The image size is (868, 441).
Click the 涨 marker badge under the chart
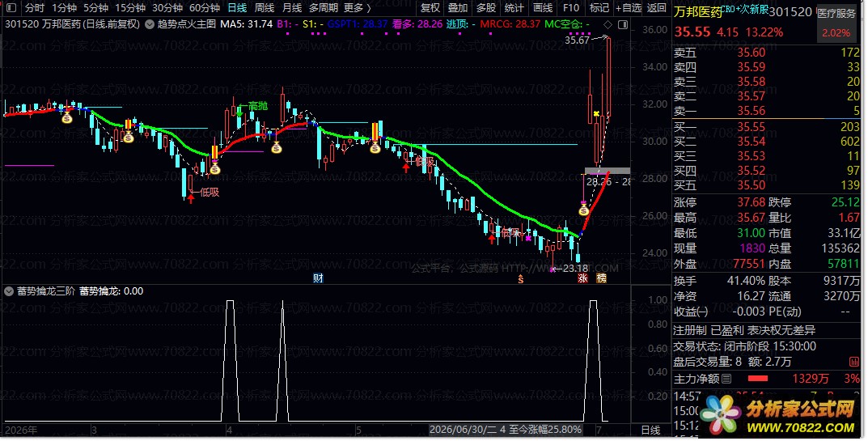coord(582,278)
